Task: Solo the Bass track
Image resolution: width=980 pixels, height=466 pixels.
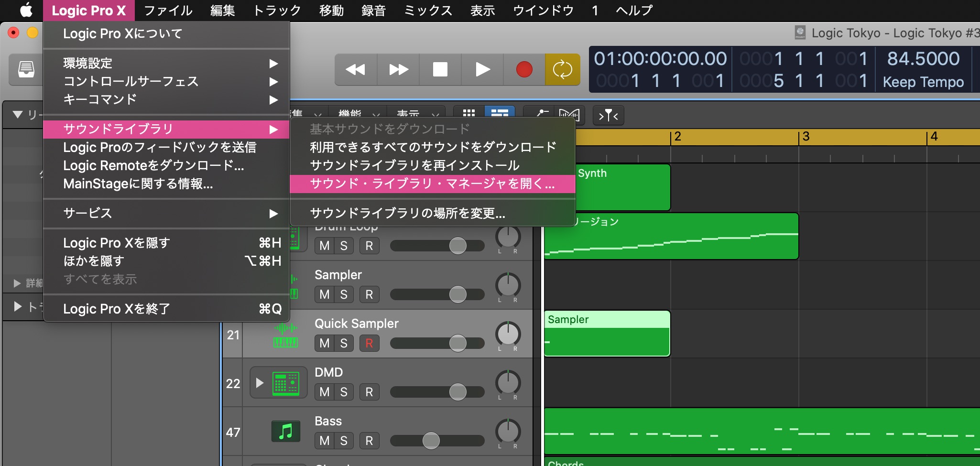Action: 344,441
